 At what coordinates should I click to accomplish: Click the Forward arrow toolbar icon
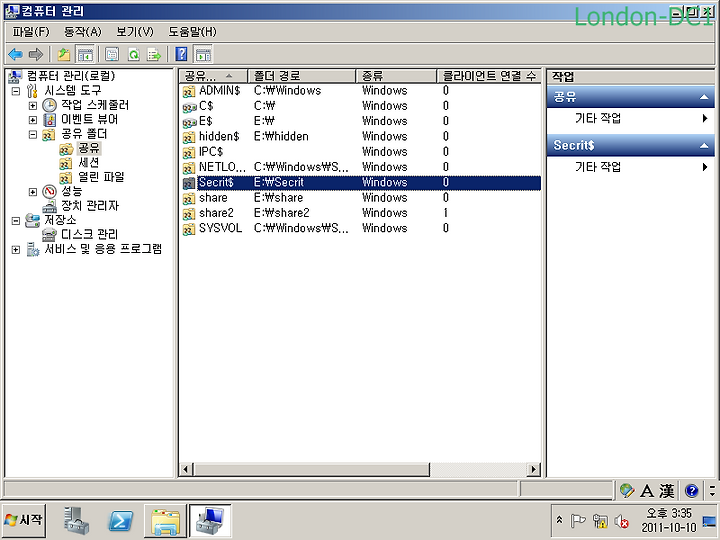(x=35, y=55)
